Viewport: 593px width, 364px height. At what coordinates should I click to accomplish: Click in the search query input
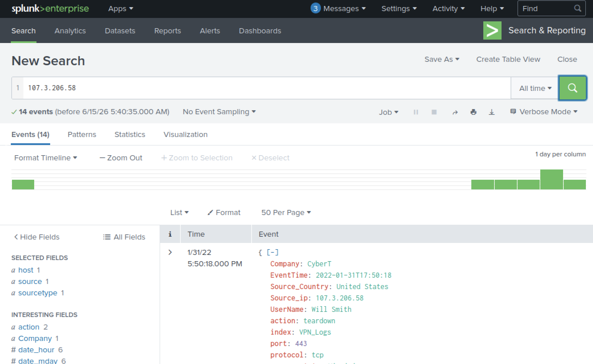266,88
